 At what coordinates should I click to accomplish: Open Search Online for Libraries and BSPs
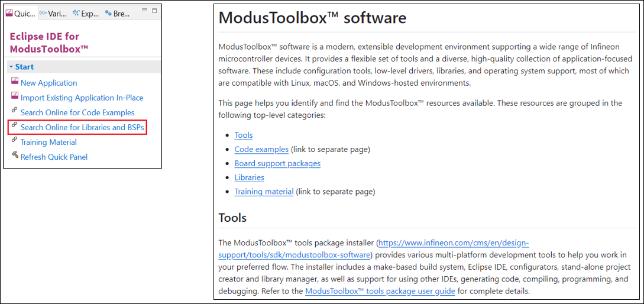tap(83, 127)
